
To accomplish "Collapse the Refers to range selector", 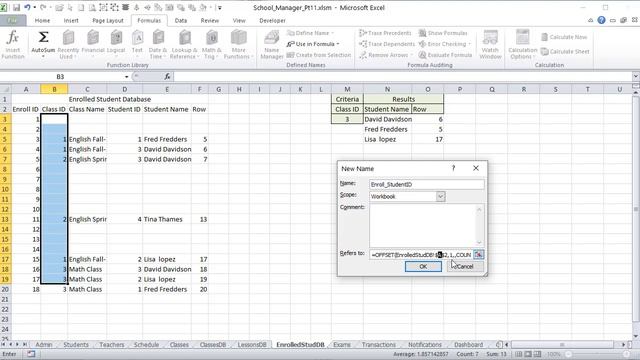I will pyautogui.click(x=478, y=255).
